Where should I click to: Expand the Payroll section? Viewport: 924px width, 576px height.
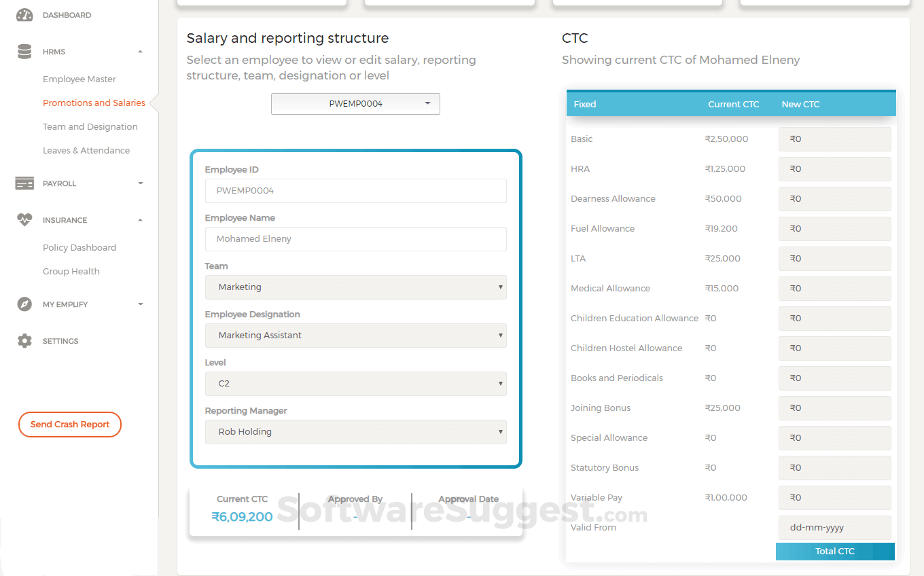pyautogui.click(x=141, y=183)
